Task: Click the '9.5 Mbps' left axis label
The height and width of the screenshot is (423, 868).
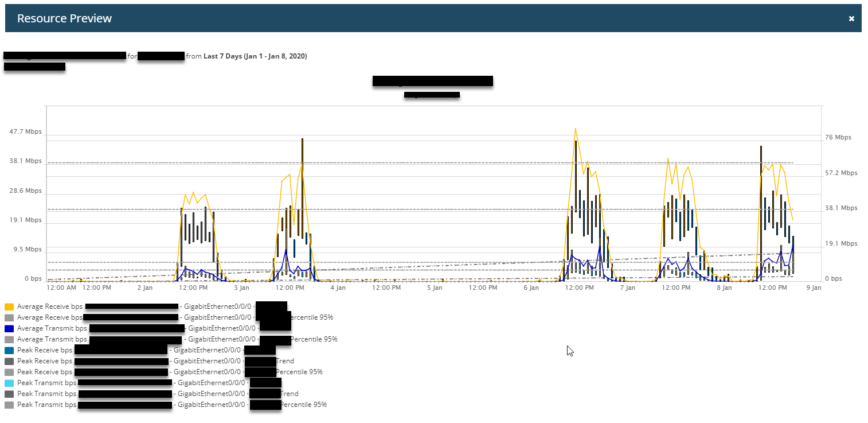Action: tap(27, 250)
